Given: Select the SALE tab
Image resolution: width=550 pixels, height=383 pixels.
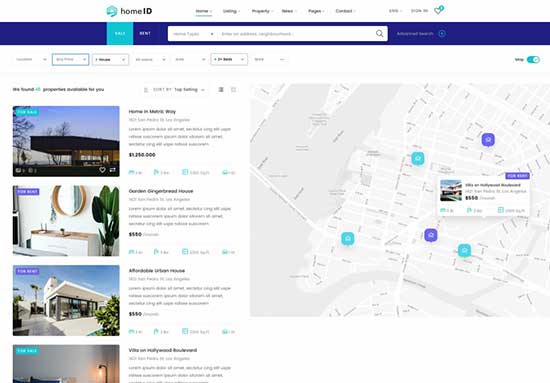Looking at the screenshot, I should [x=120, y=34].
